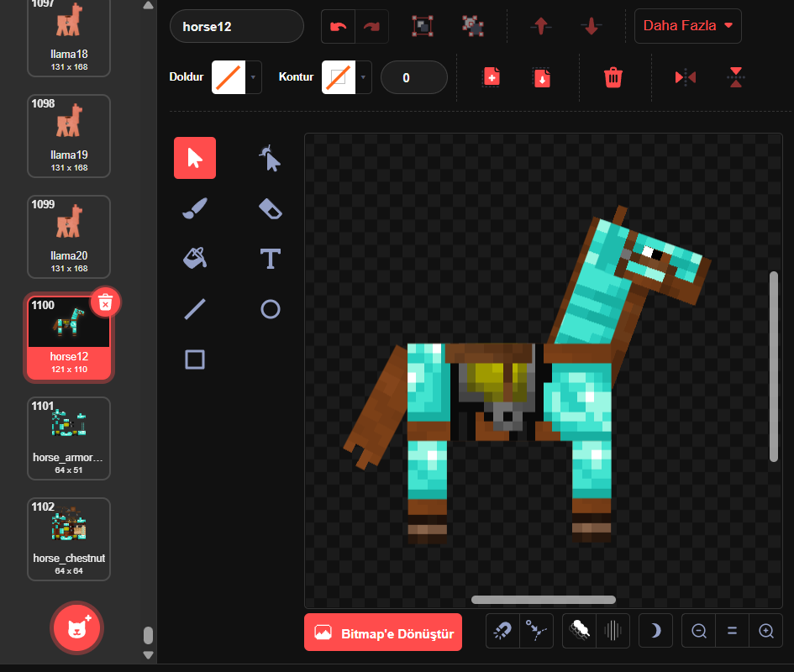Edit the horse12 costume name field
The image size is (794, 672).
pyautogui.click(x=236, y=26)
